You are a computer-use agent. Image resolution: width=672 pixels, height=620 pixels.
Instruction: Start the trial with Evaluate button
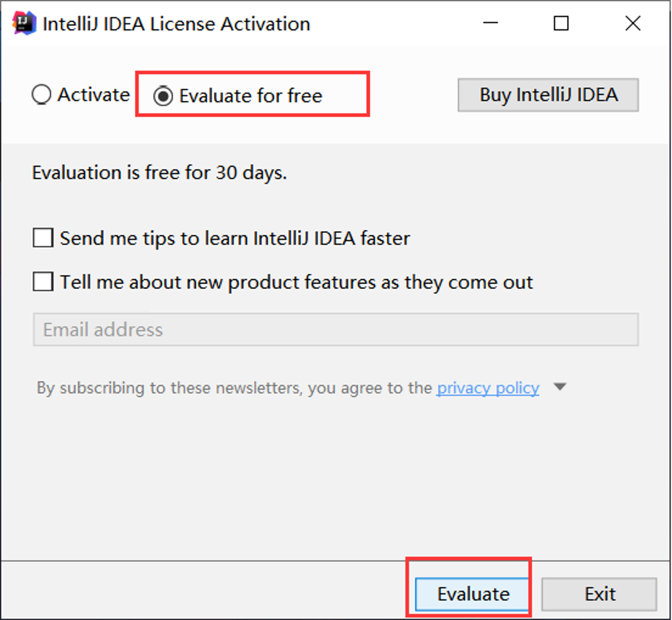click(471, 594)
